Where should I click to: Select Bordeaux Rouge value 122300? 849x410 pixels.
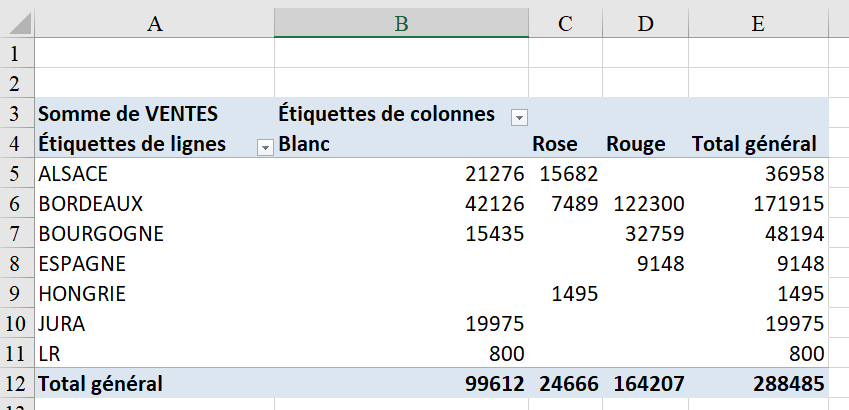[x=650, y=204]
